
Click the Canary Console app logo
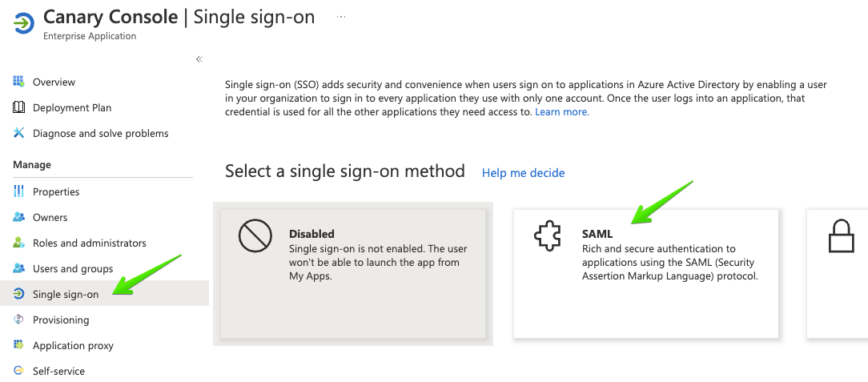point(22,22)
